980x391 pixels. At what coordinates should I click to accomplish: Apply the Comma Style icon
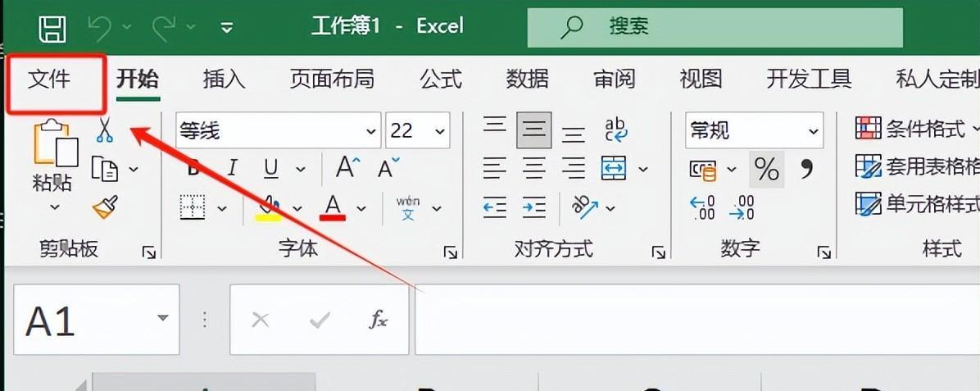click(807, 168)
